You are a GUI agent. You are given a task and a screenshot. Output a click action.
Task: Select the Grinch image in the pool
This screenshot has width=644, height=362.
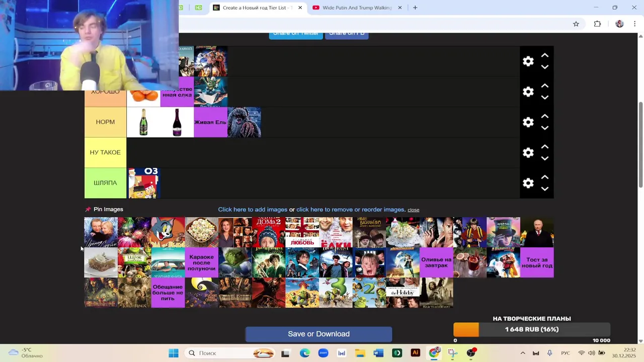point(235,262)
